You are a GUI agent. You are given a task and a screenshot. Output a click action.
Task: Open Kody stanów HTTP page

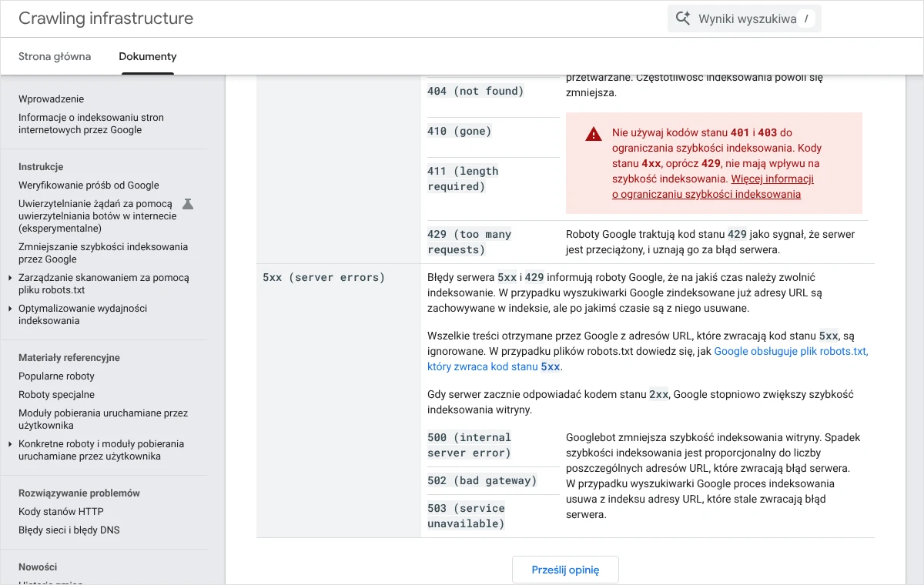(x=61, y=512)
